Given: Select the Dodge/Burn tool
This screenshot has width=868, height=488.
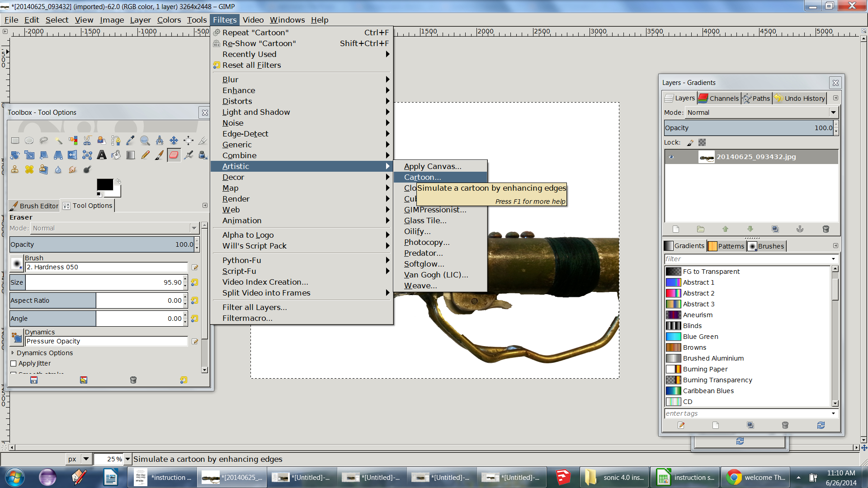Looking at the screenshot, I should pos(87,169).
